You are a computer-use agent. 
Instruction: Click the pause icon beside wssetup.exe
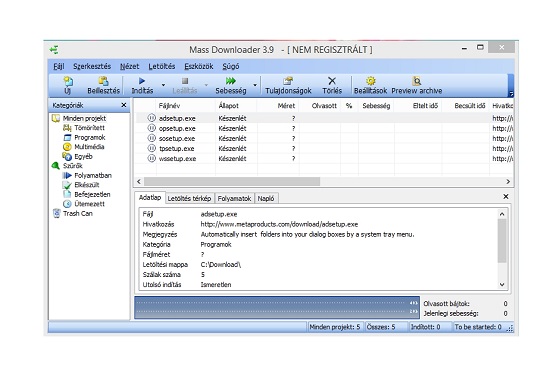tap(151, 159)
